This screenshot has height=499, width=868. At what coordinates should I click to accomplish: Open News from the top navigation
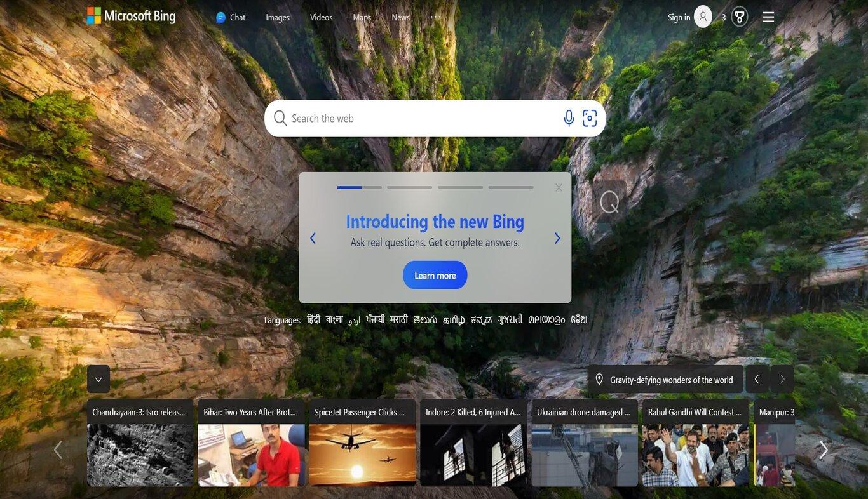[x=401, y=17]
